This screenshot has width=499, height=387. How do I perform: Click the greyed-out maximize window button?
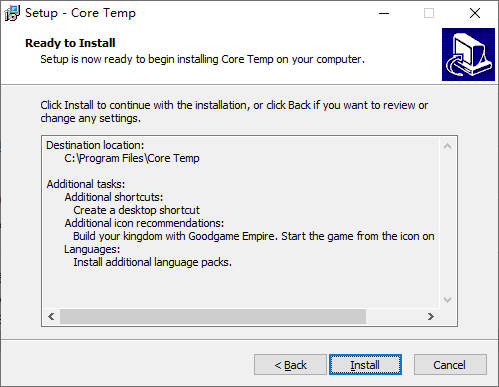429,13
